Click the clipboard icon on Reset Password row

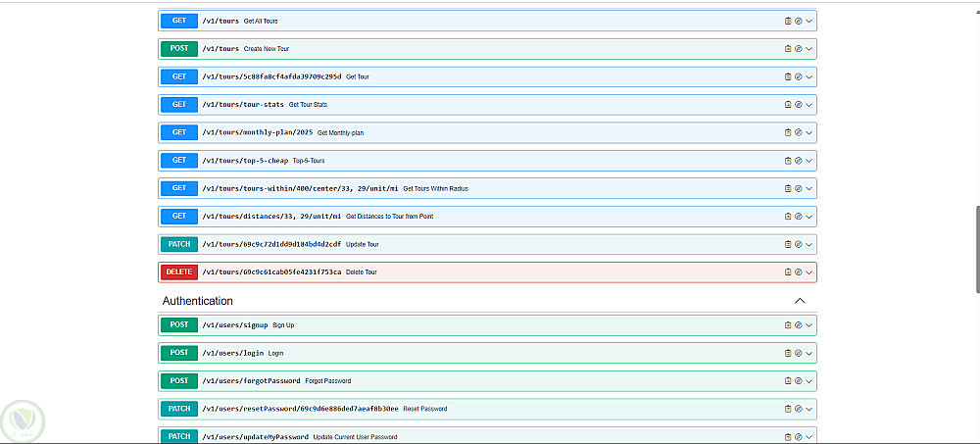(x=788, y=409)
